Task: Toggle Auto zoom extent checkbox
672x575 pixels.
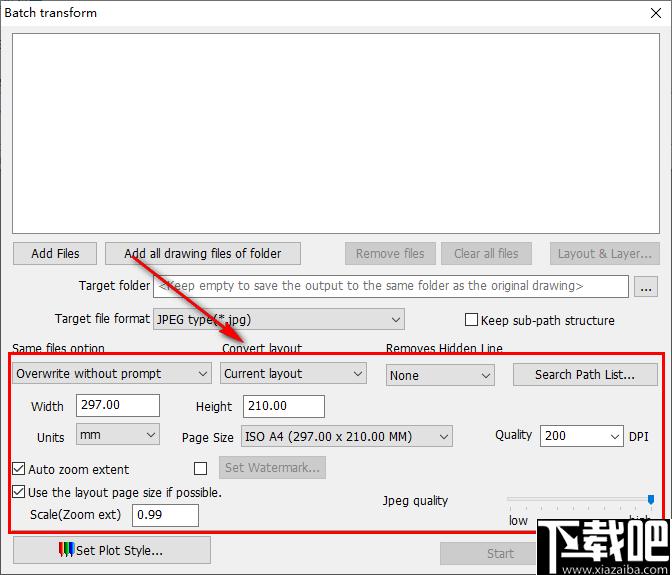Action: click(18, 469)
